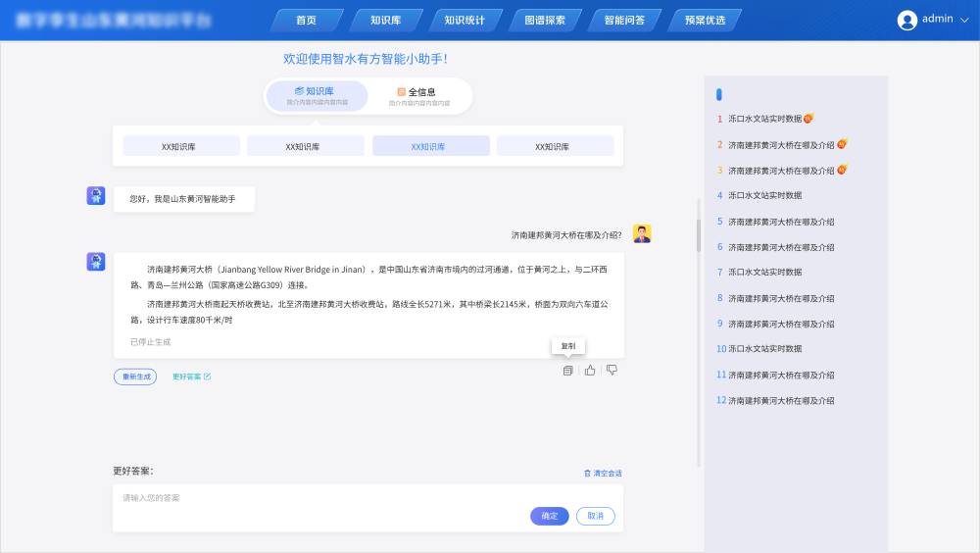Open hot question 3 济南建邦黄河大桥在哪及介绍

[781, 171]
